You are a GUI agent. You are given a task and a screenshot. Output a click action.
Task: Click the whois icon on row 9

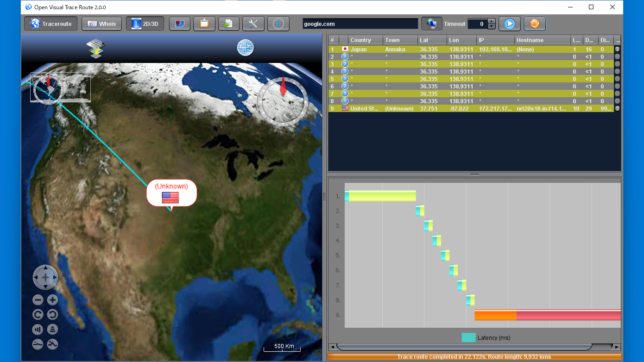617,108
